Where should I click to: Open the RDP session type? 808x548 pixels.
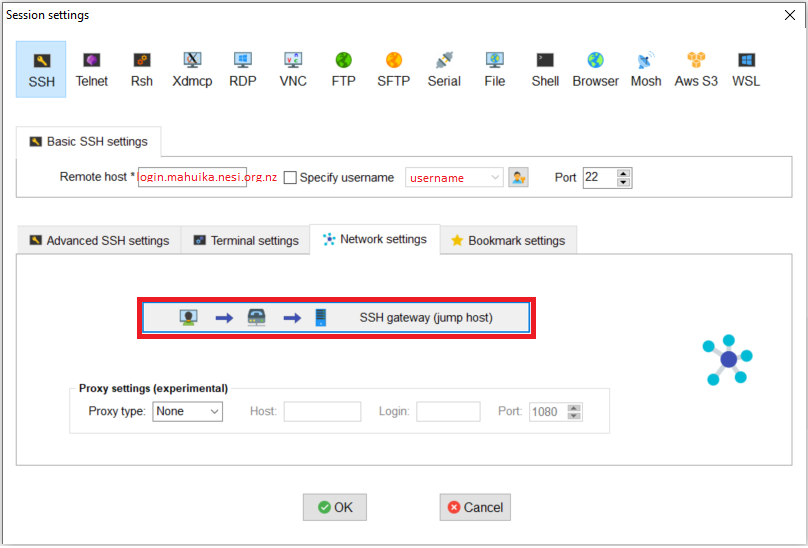pyautogui.click(x=243, y=70)
